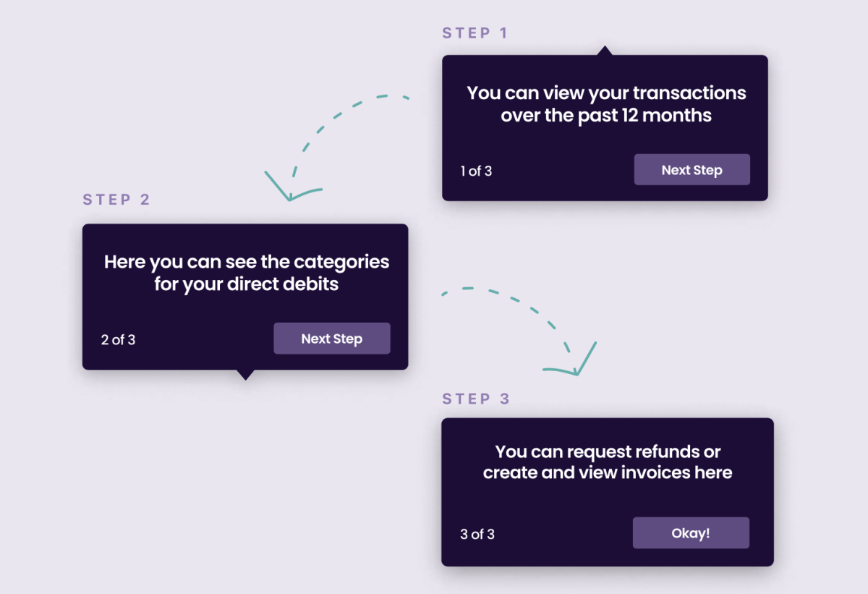The width and height of the screenshot is (868, 594).
Task: Click the 'request refunds or create invoices' text
Action: click(x=608, y=462)
